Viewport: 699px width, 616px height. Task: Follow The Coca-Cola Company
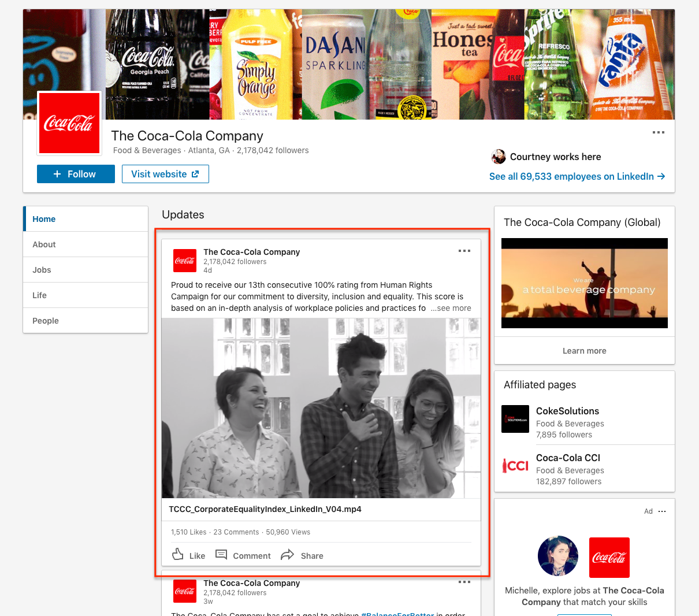coord(76,174)
